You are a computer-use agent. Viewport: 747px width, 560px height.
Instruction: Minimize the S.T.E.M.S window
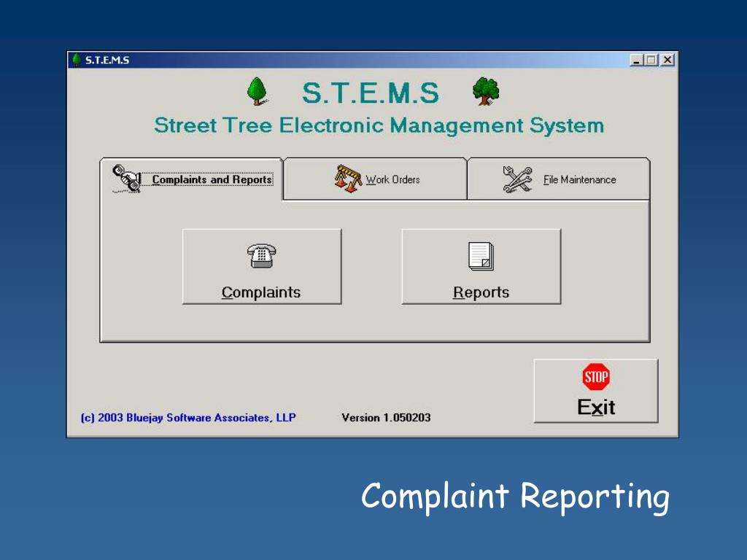pos(636,60)
